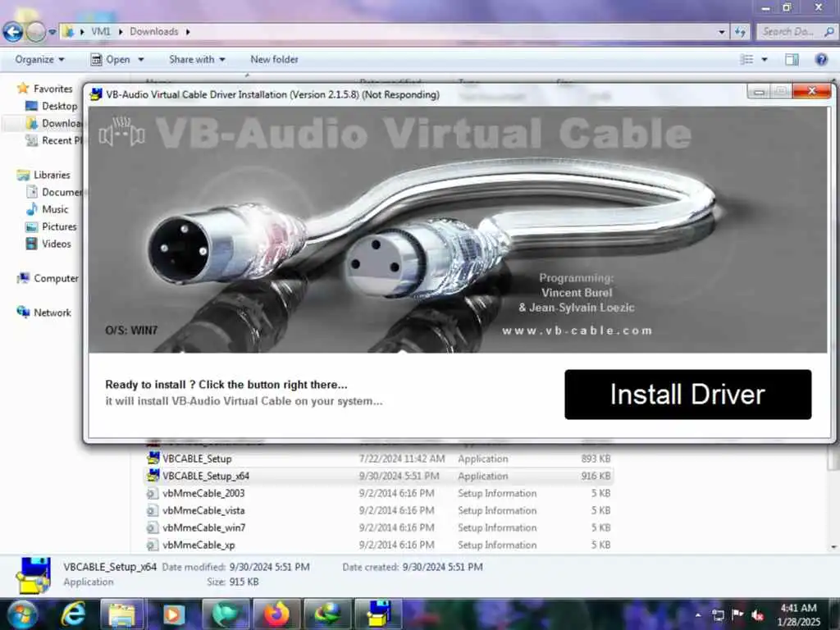This screenshot has width=840, height=630.
Task: Show hidden system tray icons
Action: pos(698,614)
